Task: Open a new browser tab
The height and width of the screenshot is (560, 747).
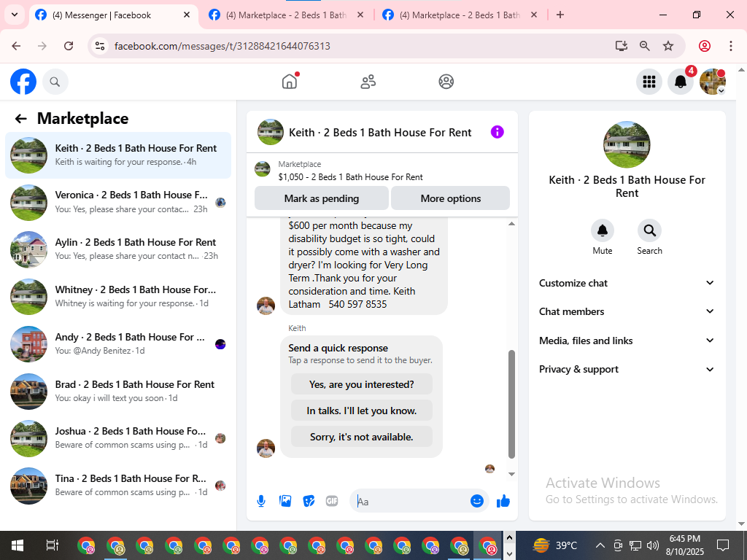Action: (x=560, y=15)
